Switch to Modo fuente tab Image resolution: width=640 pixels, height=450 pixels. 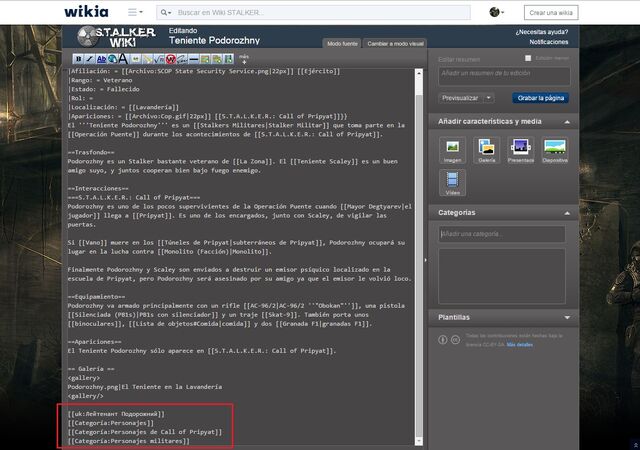(x=342, y=44)
